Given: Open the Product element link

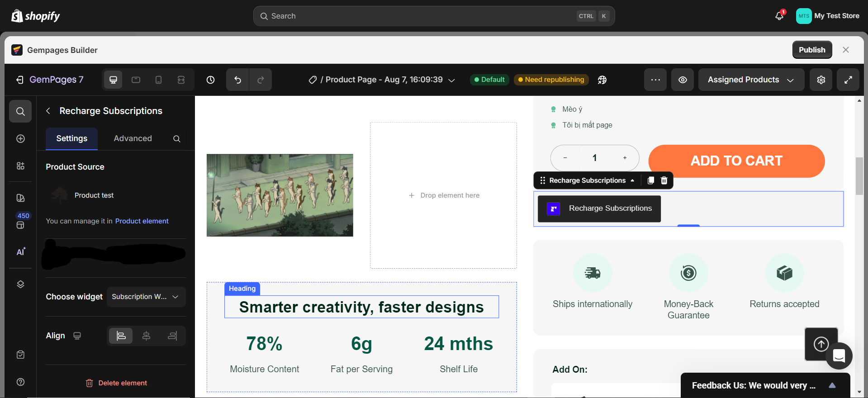Looking at the screenshot, I should click(142, 221).
